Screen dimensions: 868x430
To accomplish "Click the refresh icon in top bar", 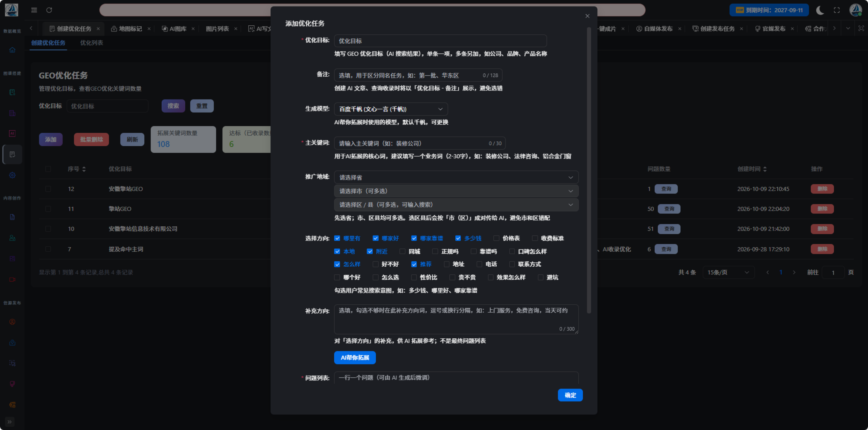I will 49,10.
